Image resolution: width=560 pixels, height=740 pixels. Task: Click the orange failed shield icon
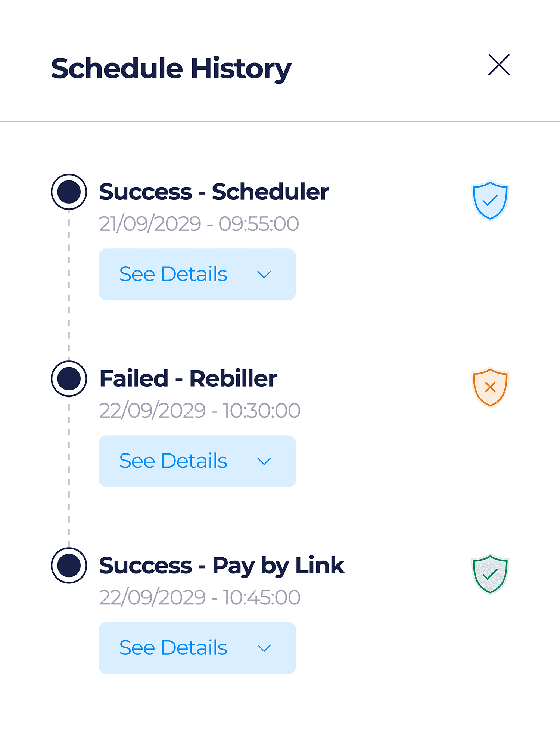tap(490, 387)
